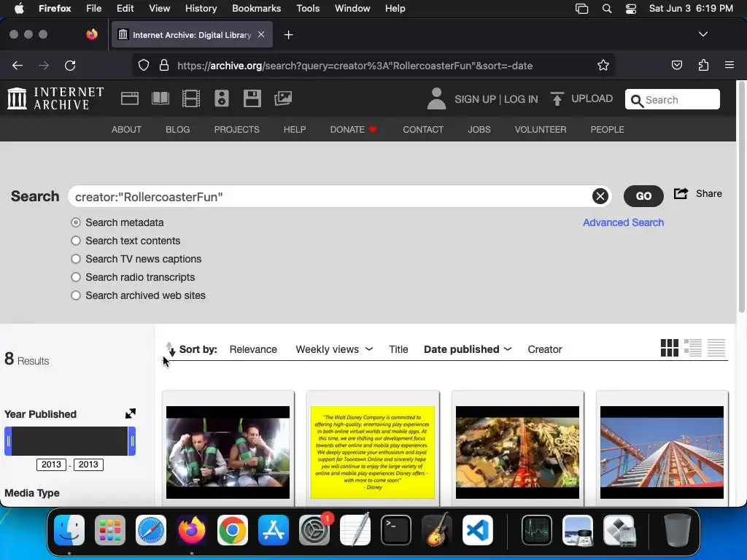The width and height of the screenshot is (747, 560).
Task: Open the Firefox History menu
Action: pyautogui.click(x=201, y=9)
